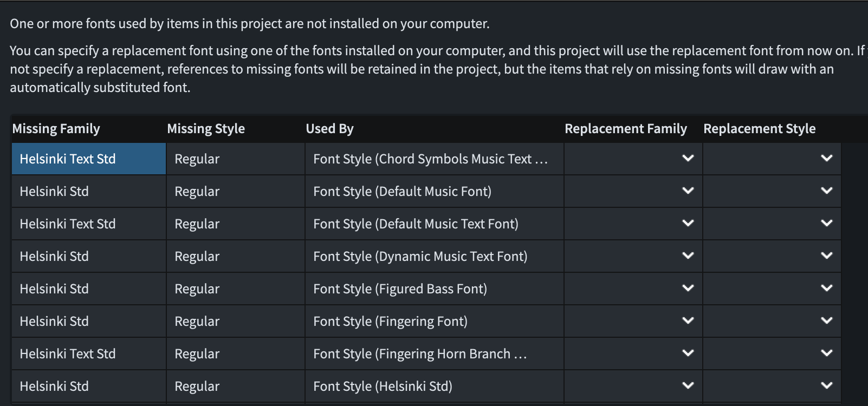Screen dimensions: 868x406
Task: Sort by Missing Family column header
Action: (56, 129)
